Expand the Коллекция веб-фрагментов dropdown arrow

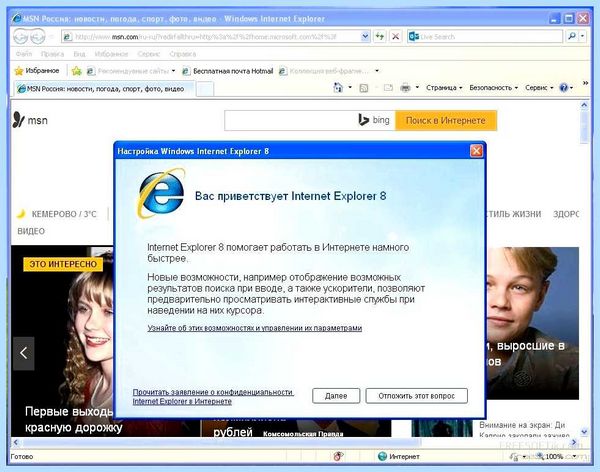tap(377, 71)
